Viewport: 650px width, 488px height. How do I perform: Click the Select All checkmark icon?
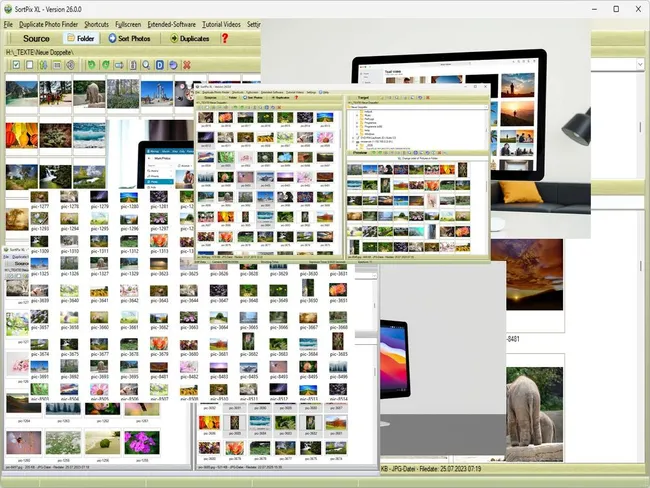click(16, 65)
